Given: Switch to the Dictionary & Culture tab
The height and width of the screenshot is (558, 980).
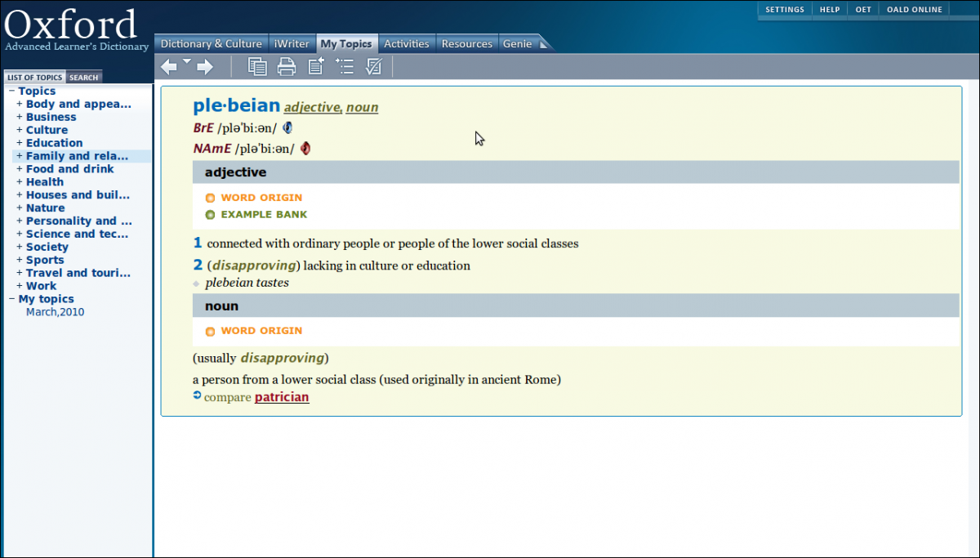Looking at the screenshot, I should (x=211, y=44).
